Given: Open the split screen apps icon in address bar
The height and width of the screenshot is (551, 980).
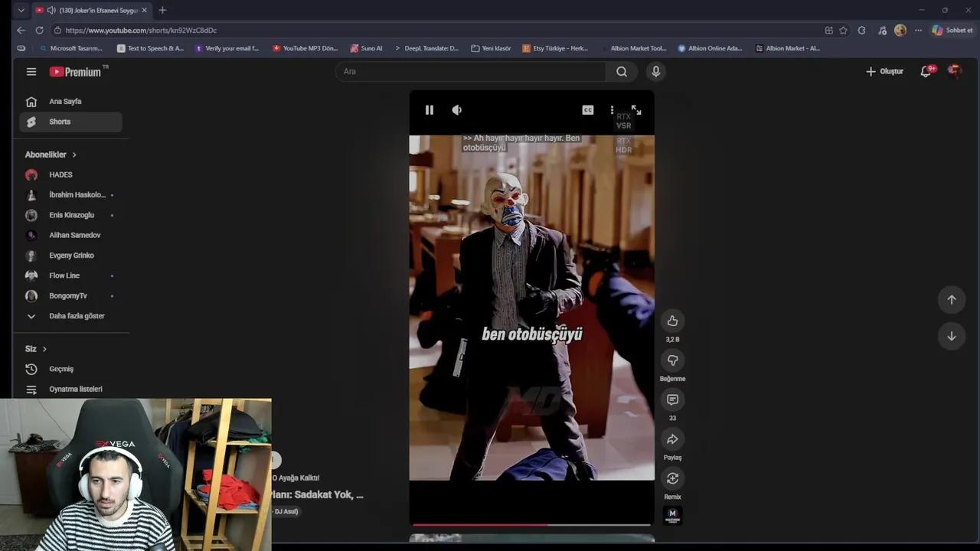Looking at the screenshot, I should click(828, 30).
